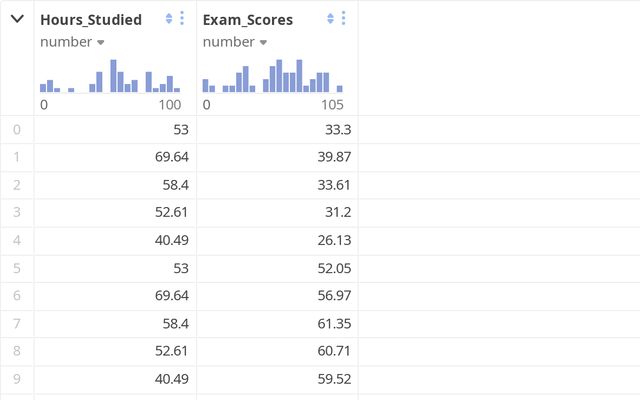Screen dimensions: 640x400
Task: Open Hours_Studied column options menu
Action: click(x=182, y=19)
